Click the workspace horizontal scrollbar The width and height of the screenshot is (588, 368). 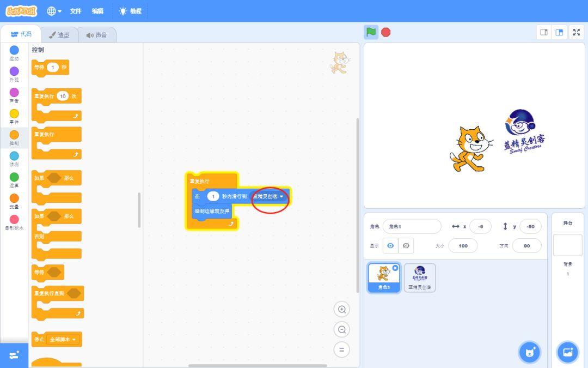click(x=257, y=366)
